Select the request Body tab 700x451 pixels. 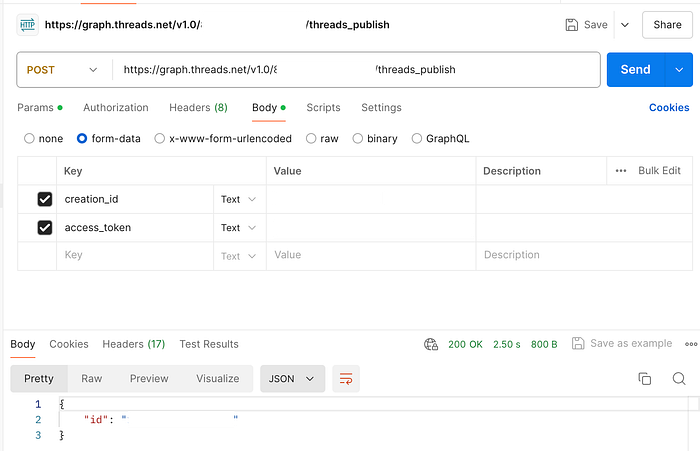tap(269, 108)
